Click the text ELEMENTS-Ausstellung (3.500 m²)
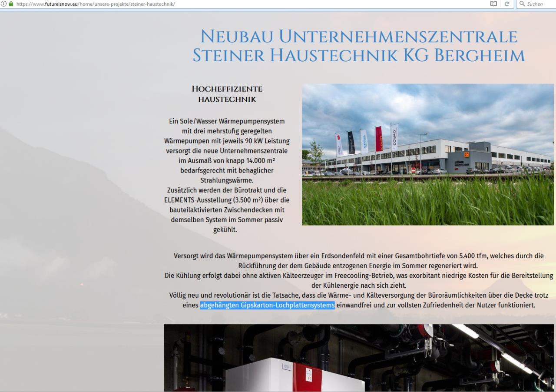556x392 pixels. tap(213, 200)
